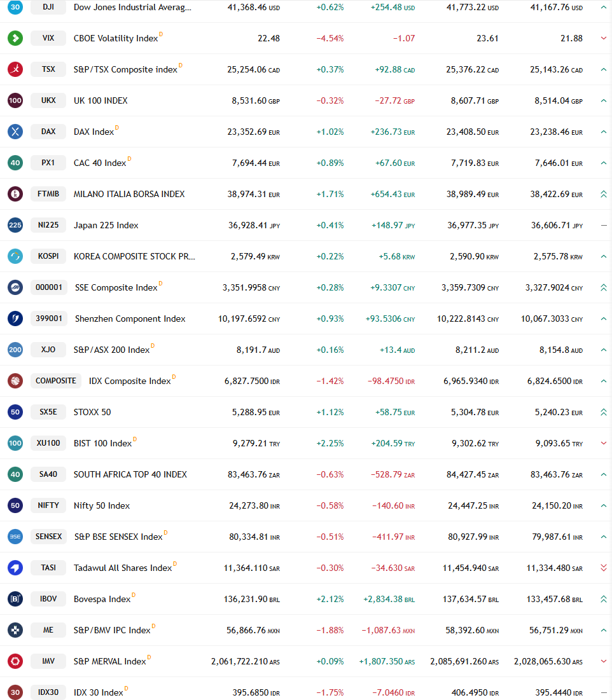Viewport: 612px width, 700px height.
Task: Click the SENSEX low value 79,987.61 INR
Action: pyautogui.click(x=557, y=537)
